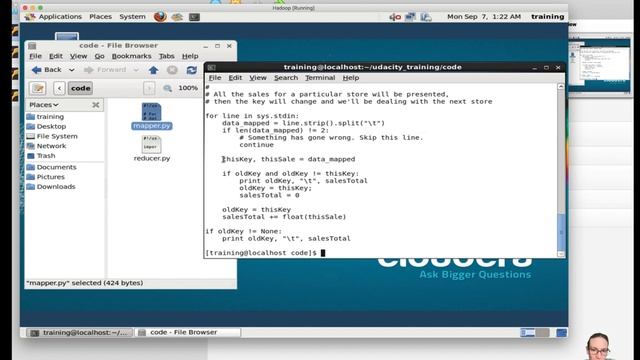Image resolution: width=640 pixels, height=360 pixels.
Task: Open terminal's Search menu
Action: (x=286, y=78)
